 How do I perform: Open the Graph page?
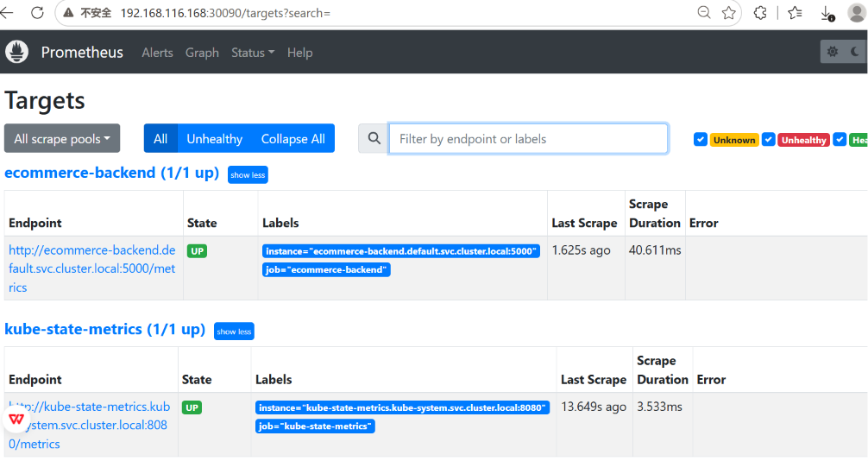[x=202, y=53]
